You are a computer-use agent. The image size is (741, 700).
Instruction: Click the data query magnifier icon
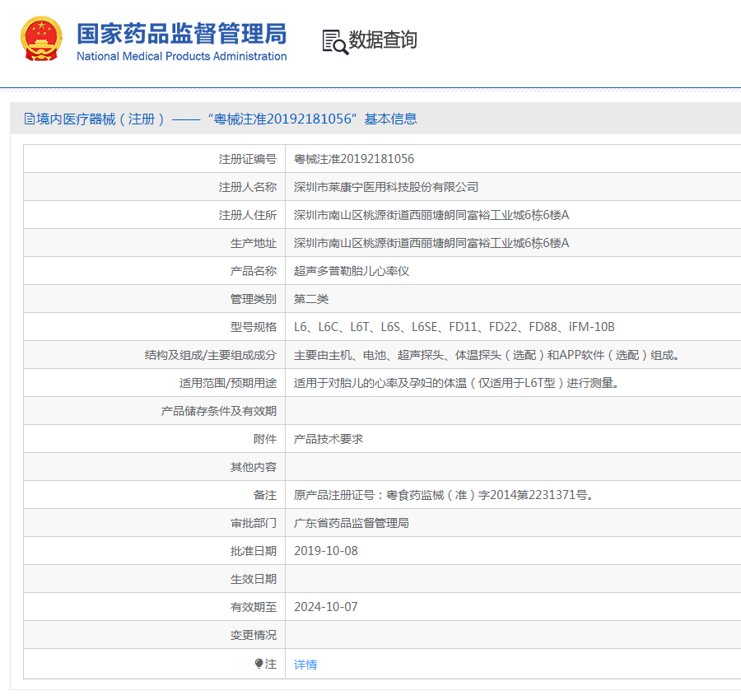(x=335, y=42)
